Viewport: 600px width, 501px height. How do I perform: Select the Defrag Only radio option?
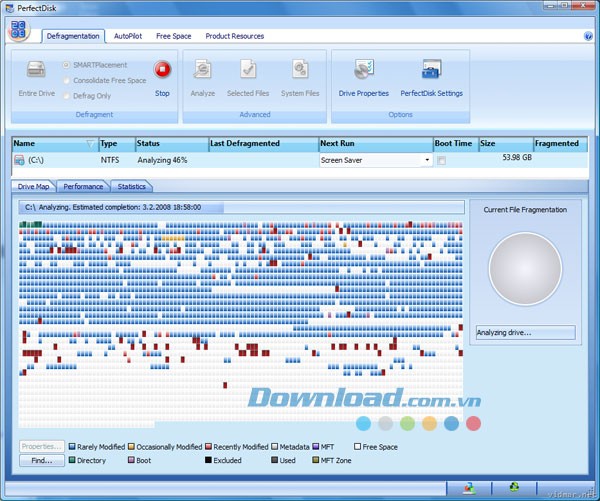pyautogui.click(x=67, y=96)
